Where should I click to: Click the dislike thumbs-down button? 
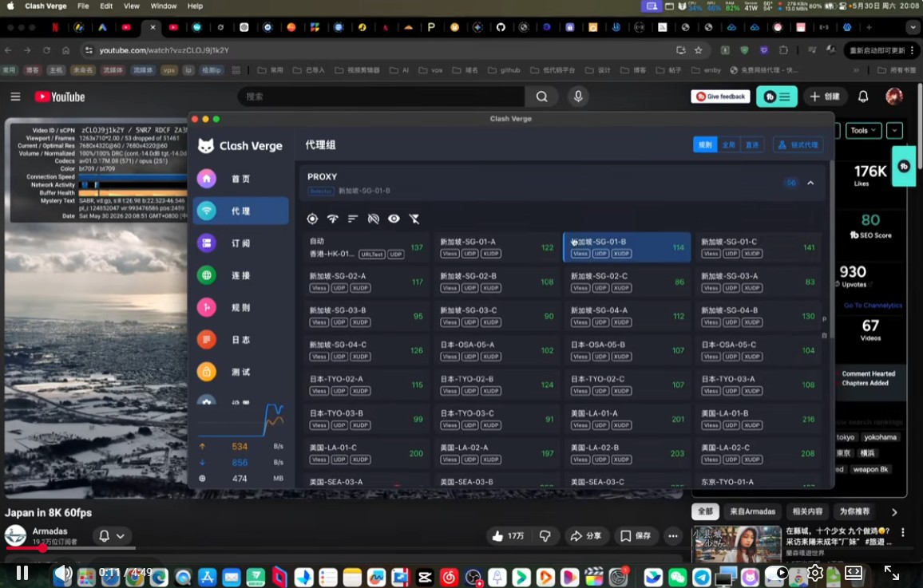click(545, 535)
